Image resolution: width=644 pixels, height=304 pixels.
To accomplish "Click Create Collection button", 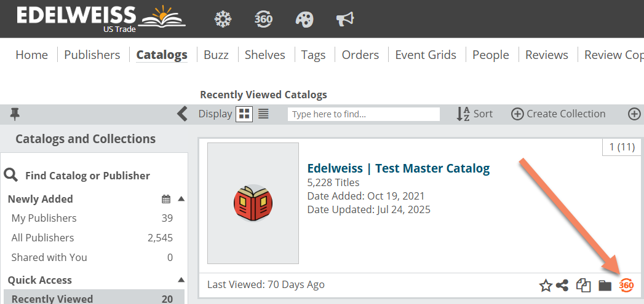I will pos(558,114).
